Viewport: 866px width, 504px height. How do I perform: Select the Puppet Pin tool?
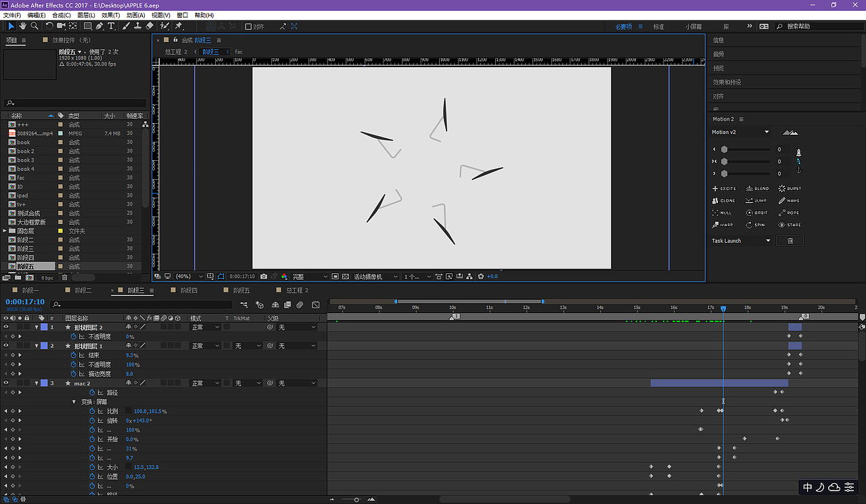pos(179,26)
